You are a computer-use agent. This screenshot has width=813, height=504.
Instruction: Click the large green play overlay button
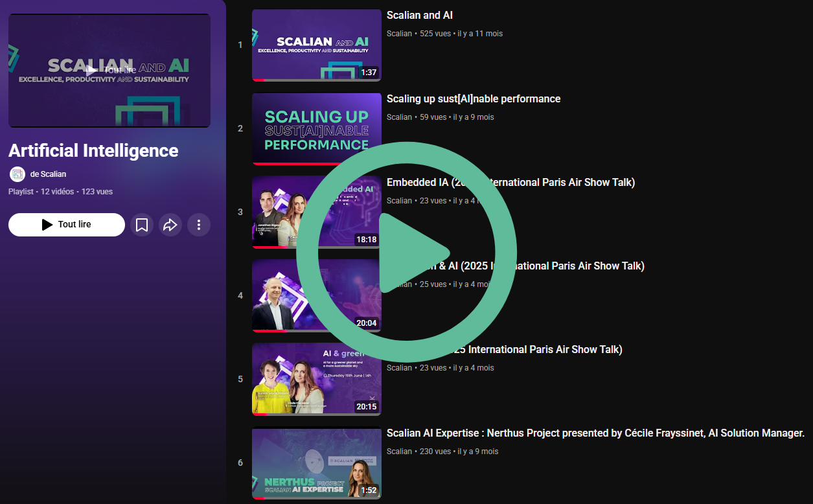pos(406,251)
